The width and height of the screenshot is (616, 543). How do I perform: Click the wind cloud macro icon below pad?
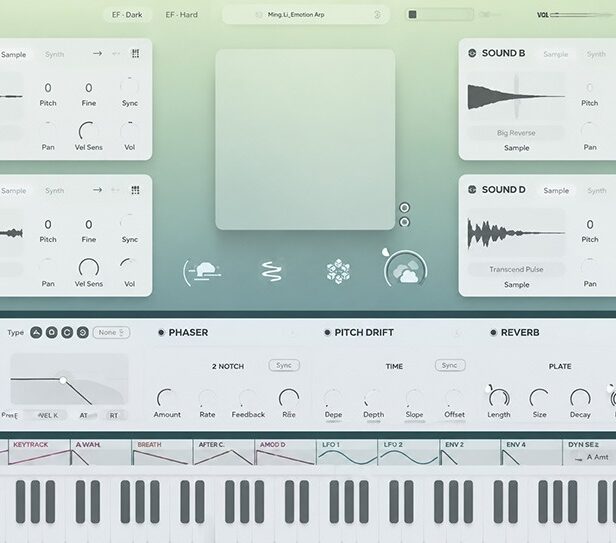(202, 271)
